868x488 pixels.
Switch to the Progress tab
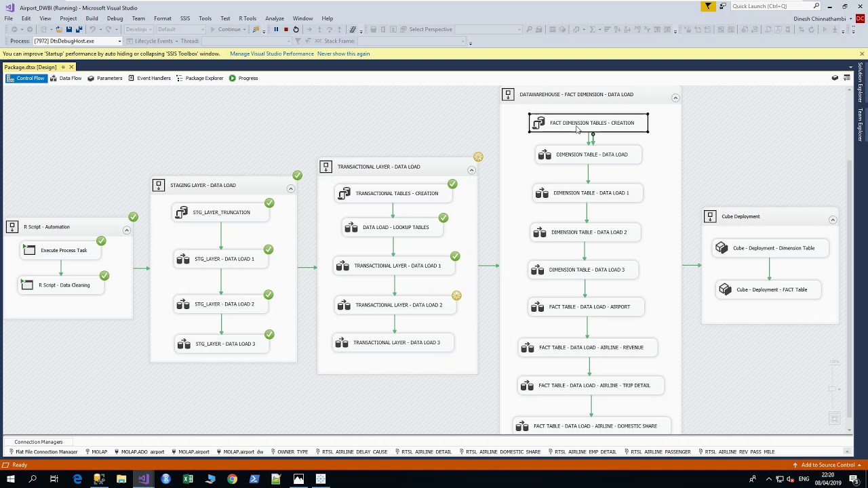243,78
